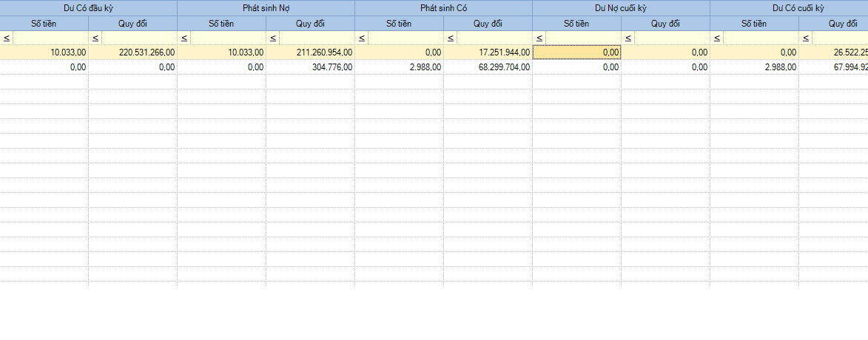Image resolution: width=868 pixels, height=340 pixels.
Task: Open ≤ filter operator for Phát sinh Có Quy đổi
Action: 451,38
